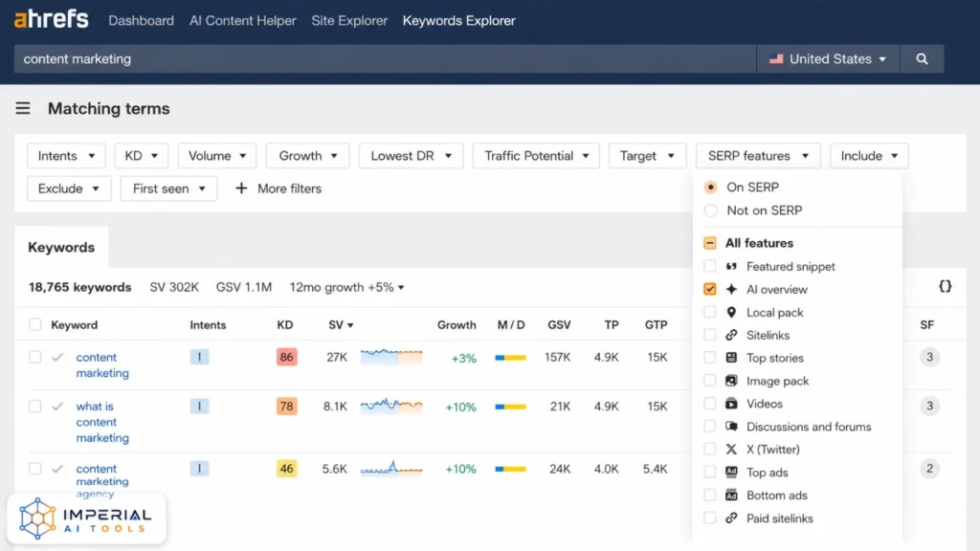The width and height of the screenshot is (980, 551).
Task: Open the 12mo growth dropdown
Action: click(346, 287)
